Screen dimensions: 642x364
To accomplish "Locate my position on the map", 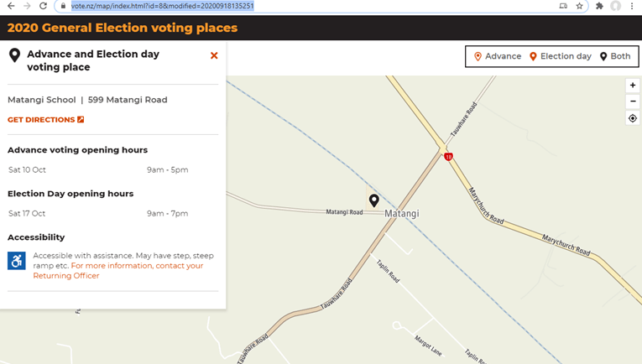I will click(633, 118).
